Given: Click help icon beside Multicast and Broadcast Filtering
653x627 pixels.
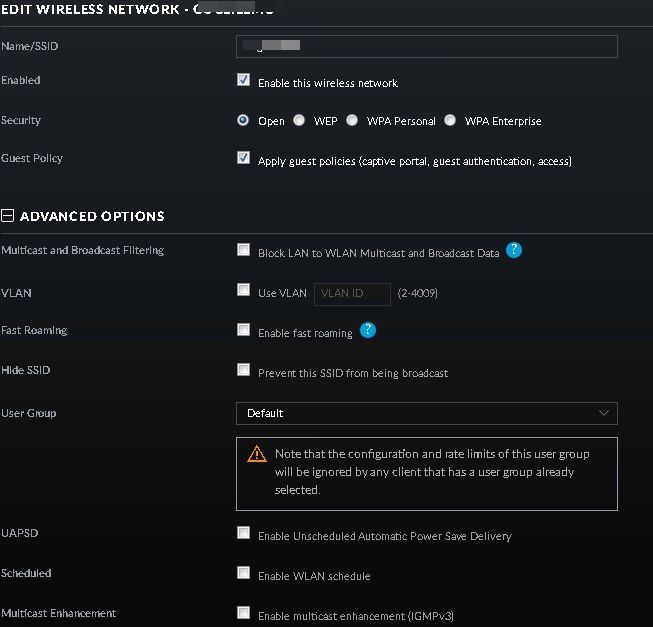Looking at the screenshot, I should pos(514,251).
